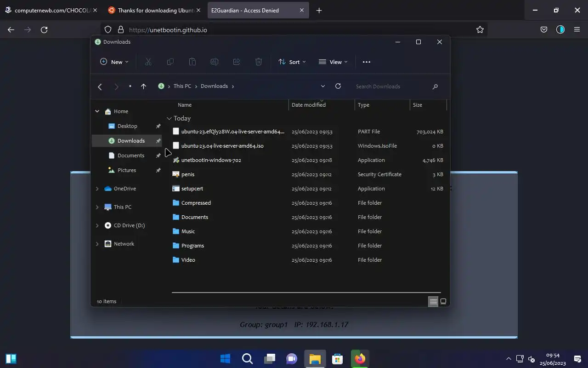This screenshot has height=368, width=588.
Task: Select the E2Guardian - Access Denied tab
Action: pyautogui.click(x=257, y=10)
